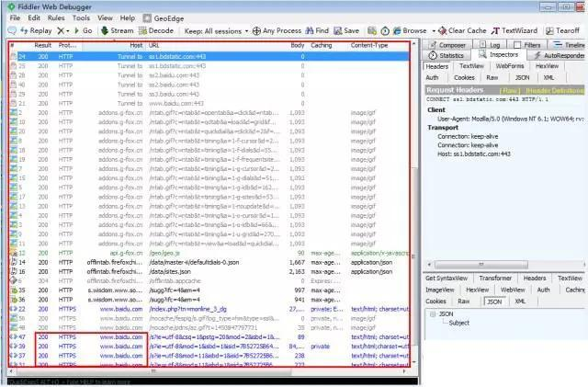Select request Headers inspector tab
This screenshot has height=387, width=588.
[x=437, y=66]
